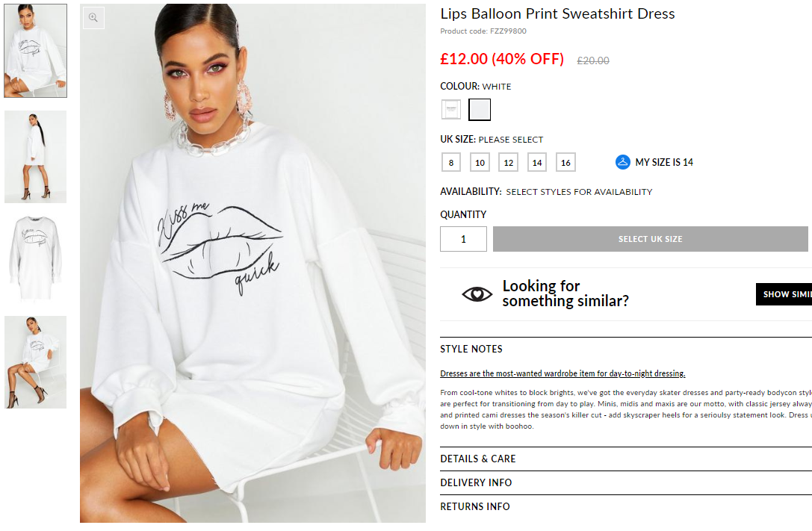
Task: Click the Show Similar button
Action: pyautogui.click(x=784, y=294)
